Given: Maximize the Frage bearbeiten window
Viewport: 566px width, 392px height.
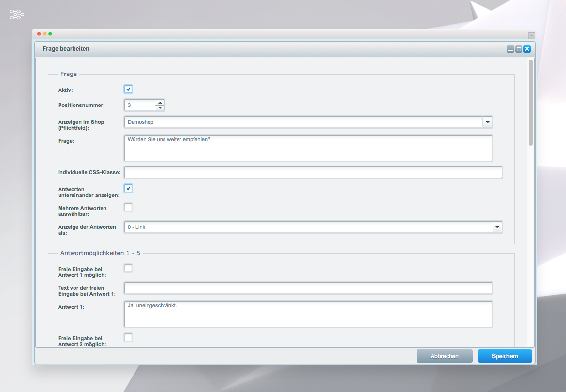Looking at the screenshot, I should point(519,49).
